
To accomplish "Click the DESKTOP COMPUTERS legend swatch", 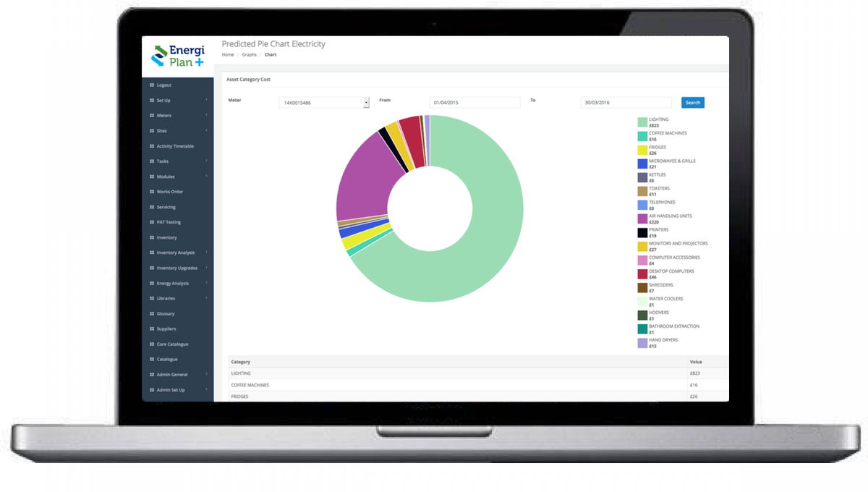I will (642, 274).
